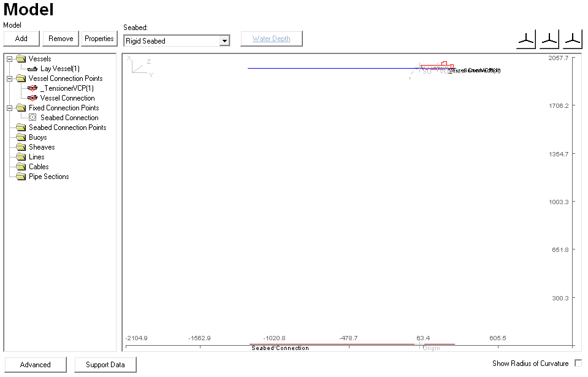The width and height of the screenshot is (588, 377).
Task: Select the Cables folder in the tree
Action: 38,167
